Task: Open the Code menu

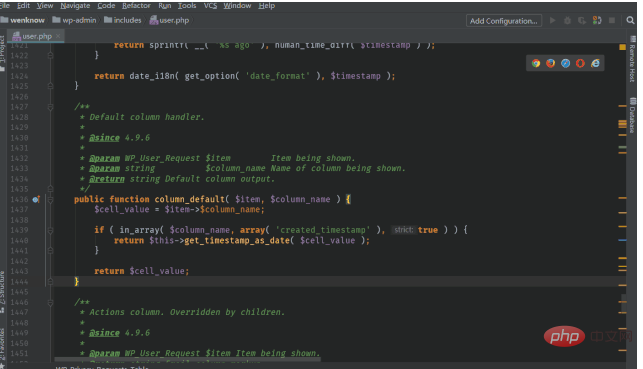Action: pos(106,6)
